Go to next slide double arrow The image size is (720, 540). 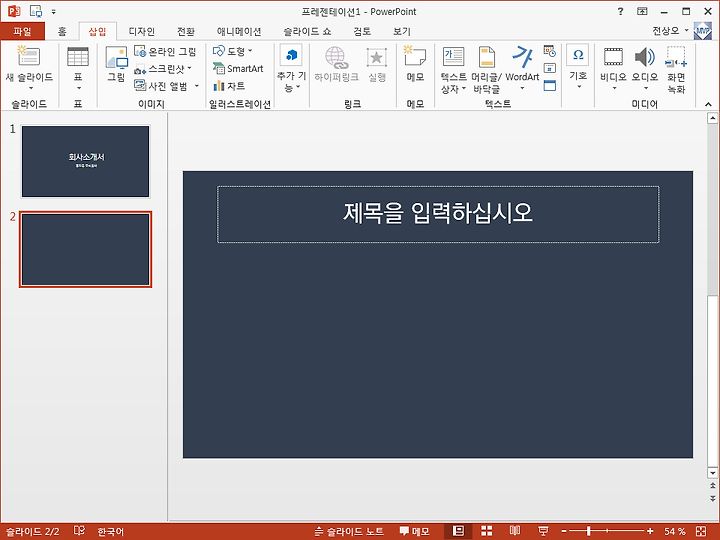pyautogui.click(x=712, y=498)
